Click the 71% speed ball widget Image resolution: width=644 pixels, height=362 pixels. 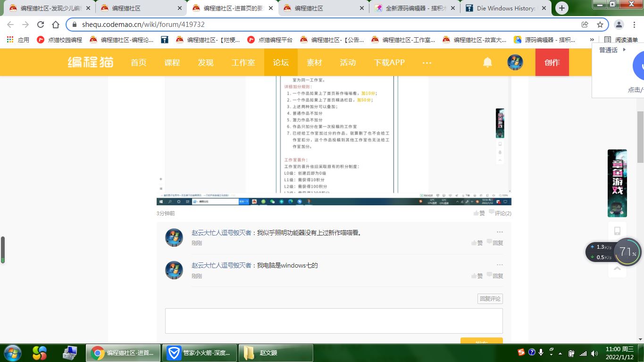(x=627, y=252)
